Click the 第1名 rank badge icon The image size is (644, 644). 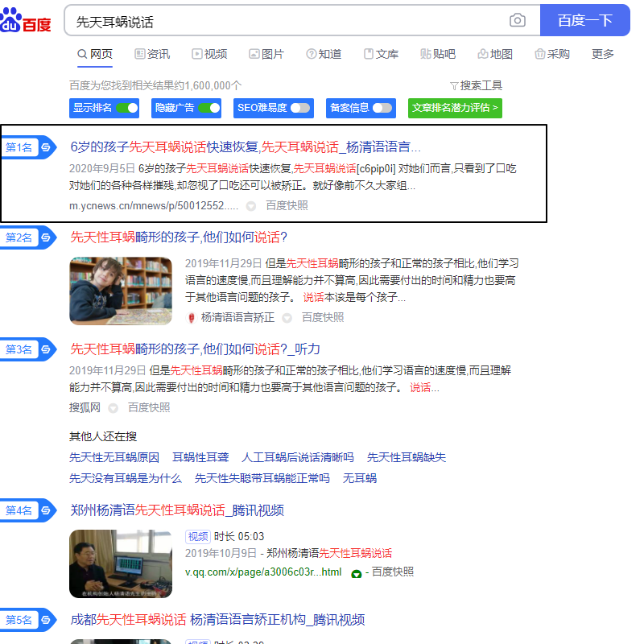point(46,147)
